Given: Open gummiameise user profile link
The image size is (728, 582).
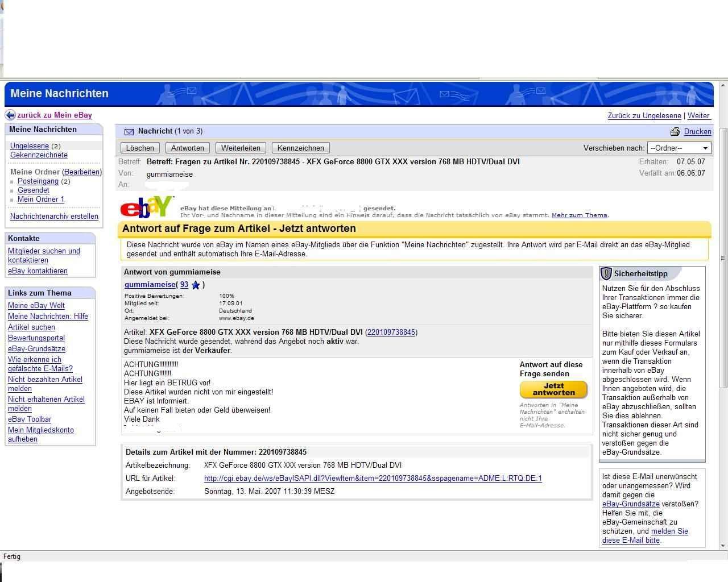Looking at the screenshot, I should [150, 285].
